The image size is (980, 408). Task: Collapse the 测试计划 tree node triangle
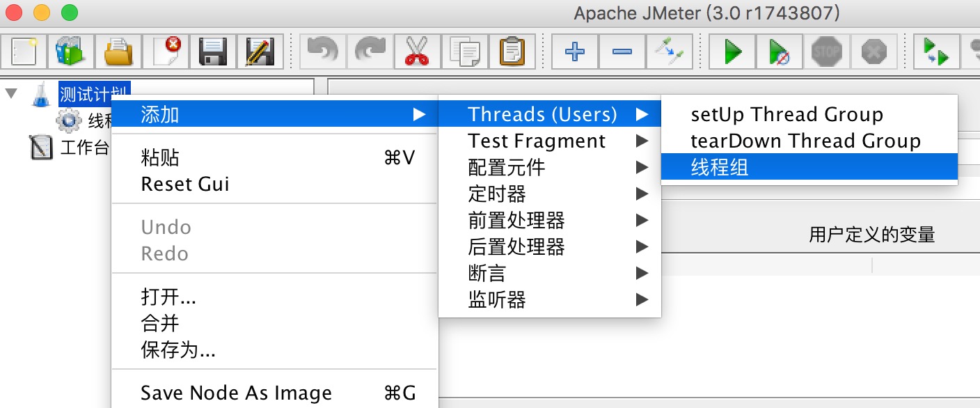(x=11, y=94)
